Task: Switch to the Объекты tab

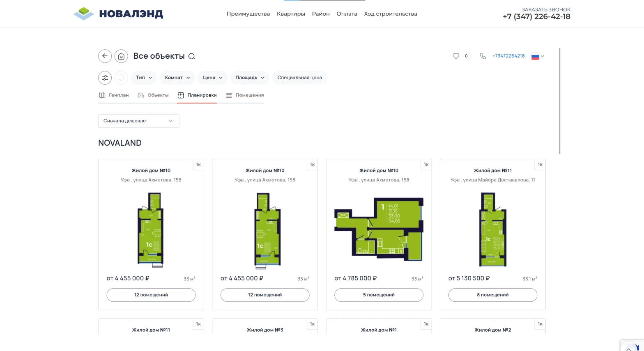Action: (153, 95)
